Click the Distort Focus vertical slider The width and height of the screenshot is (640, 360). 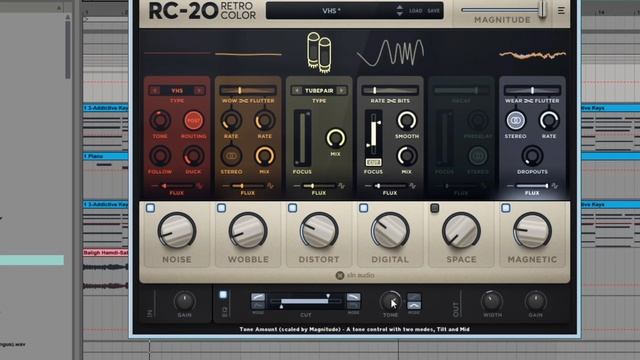pos(302,138)
